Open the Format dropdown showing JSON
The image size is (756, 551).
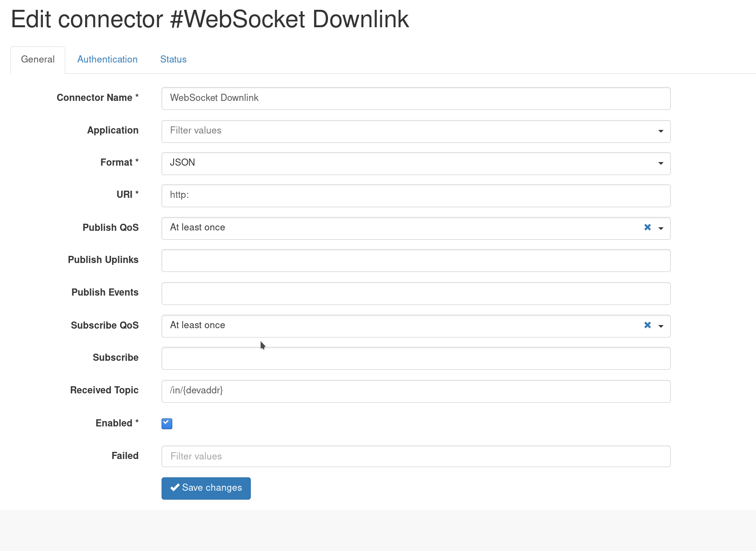click(x=416, y=163)
